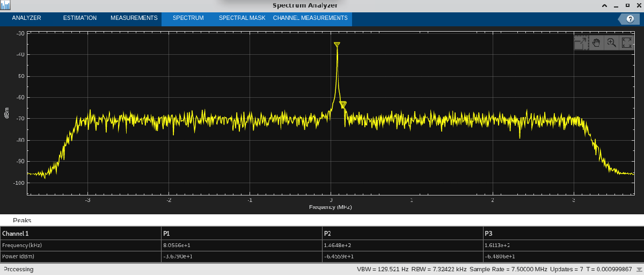Click the export plot arrow icon
Screen dimensions: 644x275
coord(581,42)
